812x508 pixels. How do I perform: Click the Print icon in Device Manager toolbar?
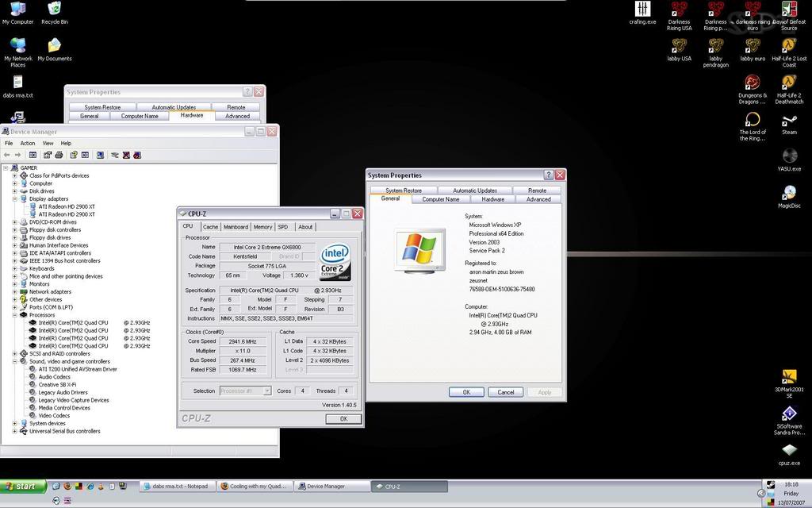click(59, 155)
